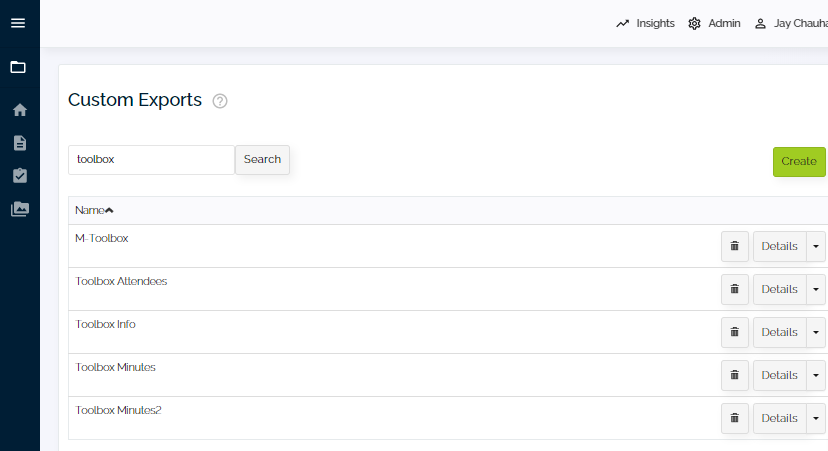Open the Insights menu item
This screenshot has height=451, width=828.
655,23
